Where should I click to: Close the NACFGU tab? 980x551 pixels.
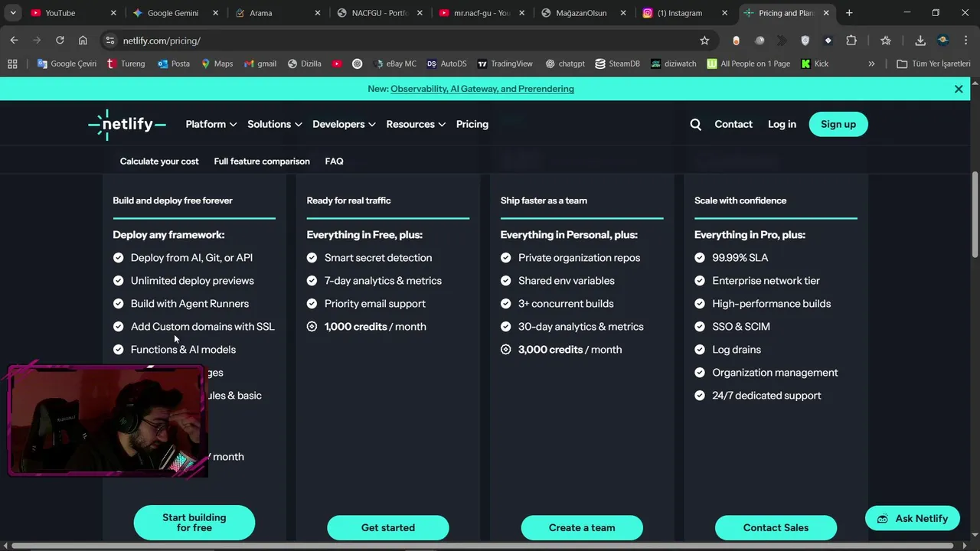click(x=420, y=13)
